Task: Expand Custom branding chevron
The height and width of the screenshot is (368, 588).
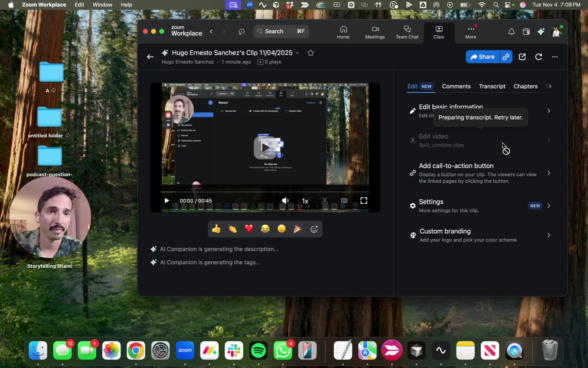Action: coord(549,235)
